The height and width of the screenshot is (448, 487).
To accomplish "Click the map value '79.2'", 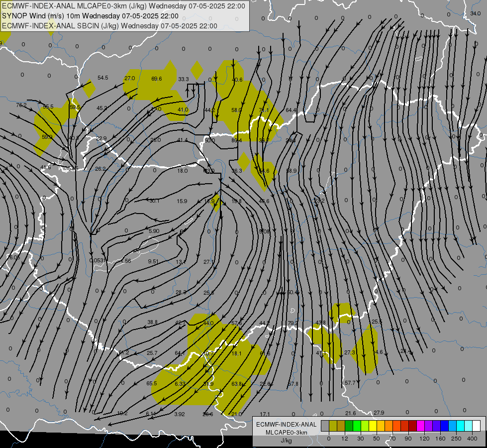I will point(292,323).
